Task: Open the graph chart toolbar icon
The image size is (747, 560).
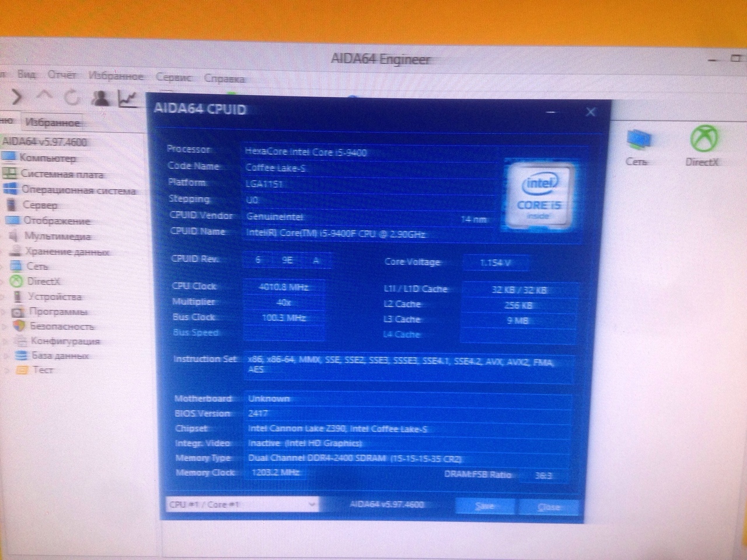Action: coord(128,98)
